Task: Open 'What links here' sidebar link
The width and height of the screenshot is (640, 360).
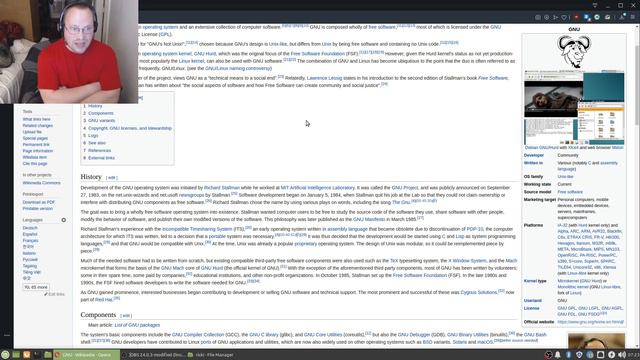Action: (x=37, y=119)
